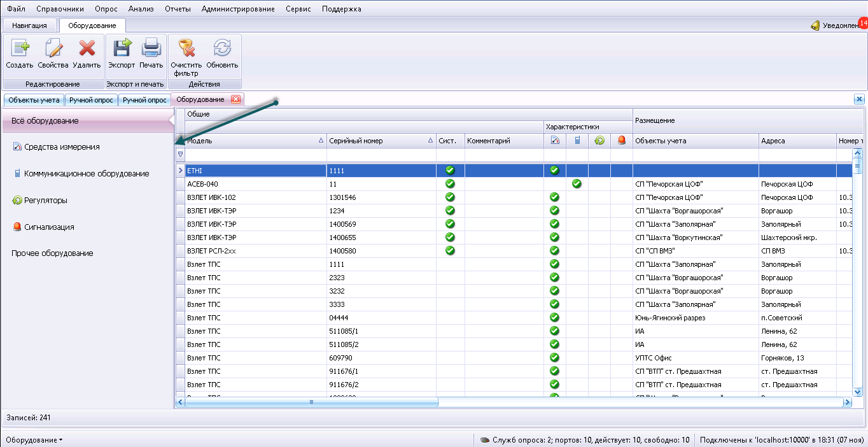Toggle Сист. checkmark for serial 1400655 row

coord(450,237)
